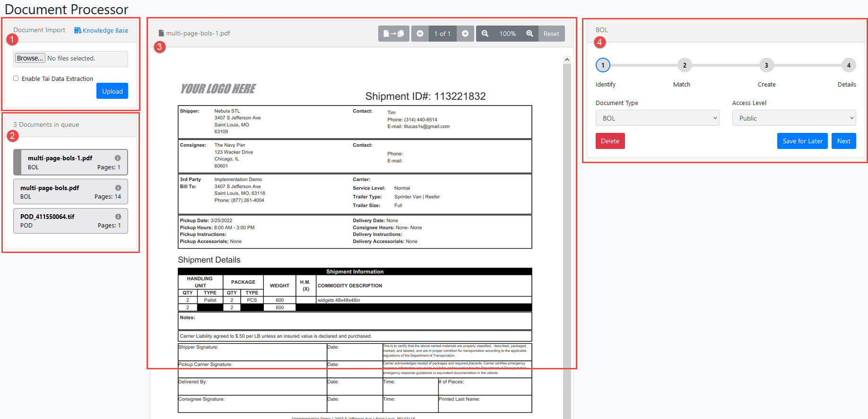Viewport: 868px width, 419px height.
Task: Open the Document Type dropdown
Action: 657,118
